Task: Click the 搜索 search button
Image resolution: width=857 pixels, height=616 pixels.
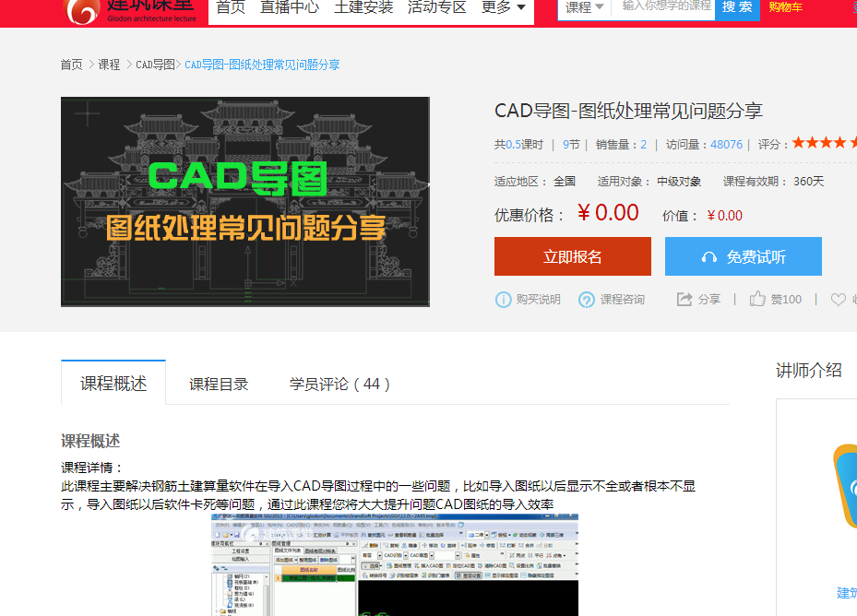Action: pyautogui.click(x=737, y=7)
